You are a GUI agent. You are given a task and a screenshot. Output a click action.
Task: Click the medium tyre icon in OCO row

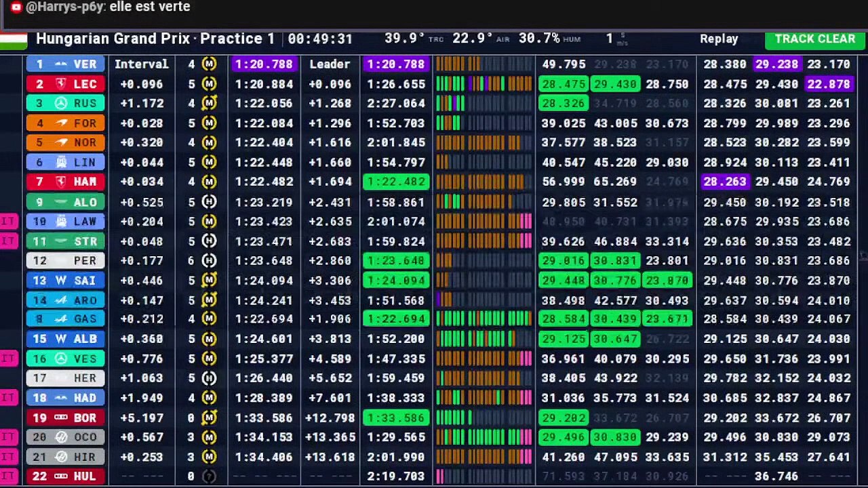(x=209, y=437)
